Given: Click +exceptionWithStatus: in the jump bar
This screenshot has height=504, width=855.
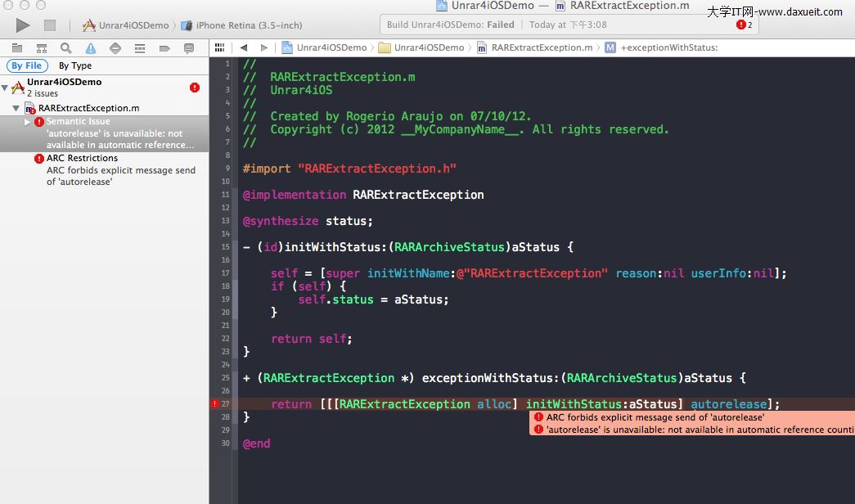Looking at the screenshot, I should point(668,47).
